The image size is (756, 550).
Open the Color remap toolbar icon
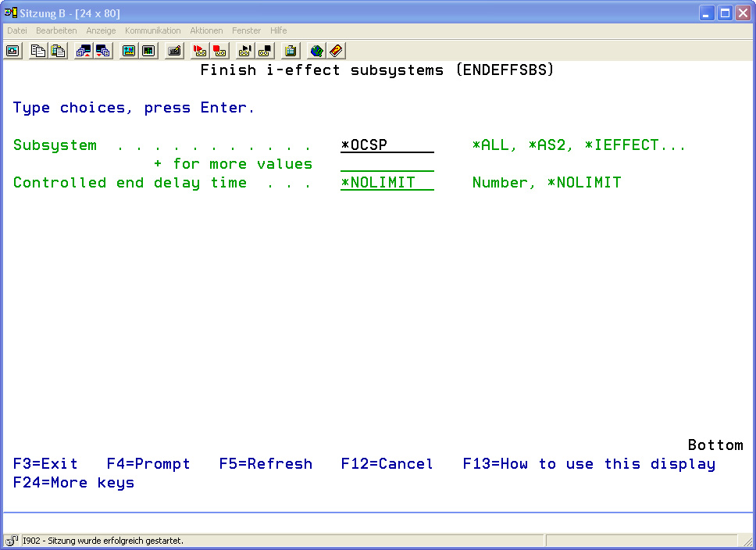pyautogui.click(x=148, y=51)
